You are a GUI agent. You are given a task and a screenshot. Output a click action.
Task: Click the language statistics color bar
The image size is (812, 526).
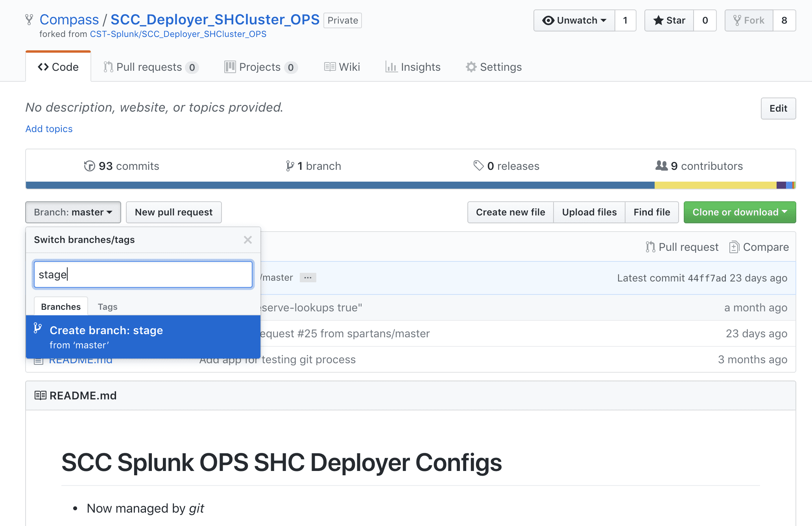393,184
